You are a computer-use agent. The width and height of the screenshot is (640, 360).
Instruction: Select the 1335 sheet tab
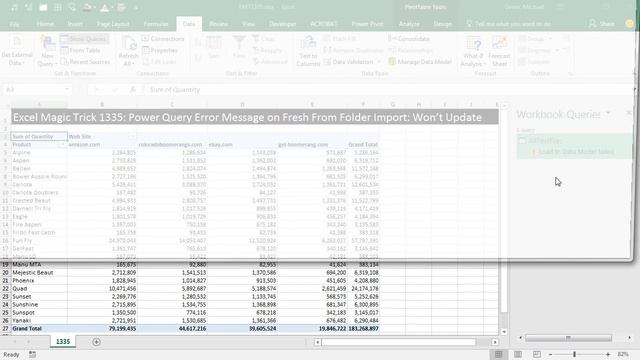pos(63,342)
